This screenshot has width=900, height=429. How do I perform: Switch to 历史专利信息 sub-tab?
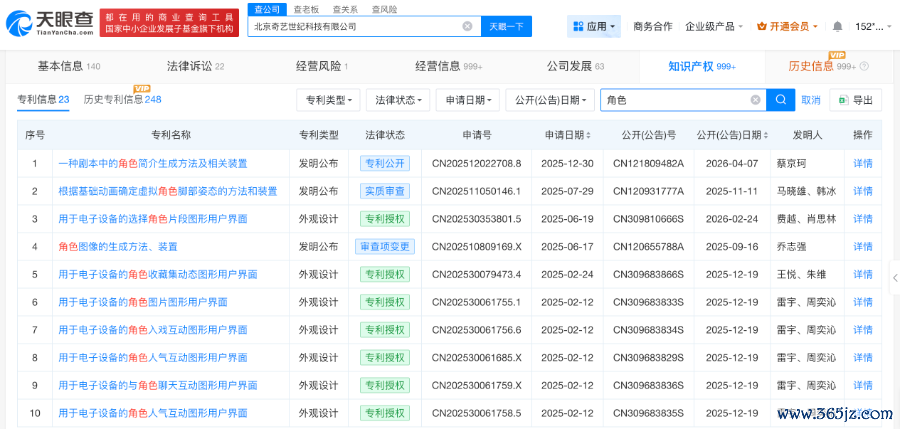tap(122, 99)
